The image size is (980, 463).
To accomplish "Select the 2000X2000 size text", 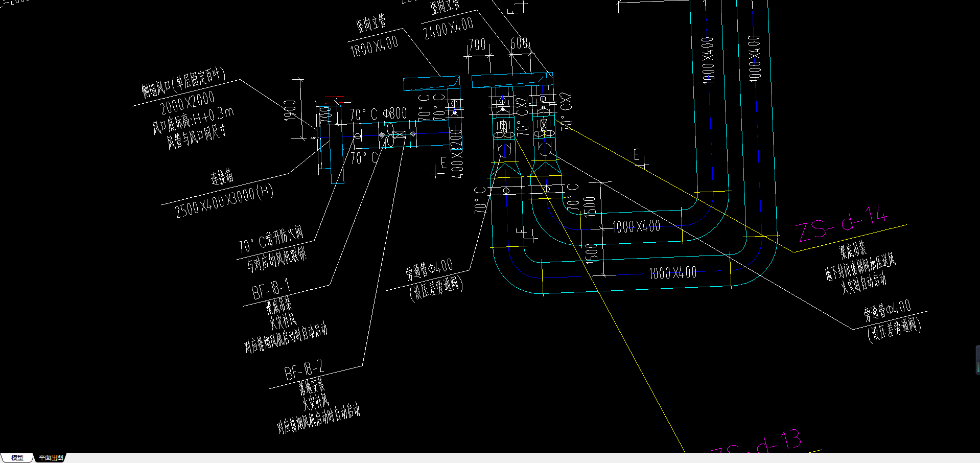I will pyautogui.click(x=188, y=104).
